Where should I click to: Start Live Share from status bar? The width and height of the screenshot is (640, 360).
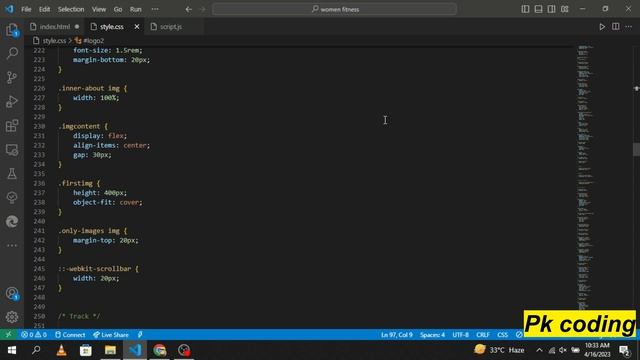coord(111,335)
